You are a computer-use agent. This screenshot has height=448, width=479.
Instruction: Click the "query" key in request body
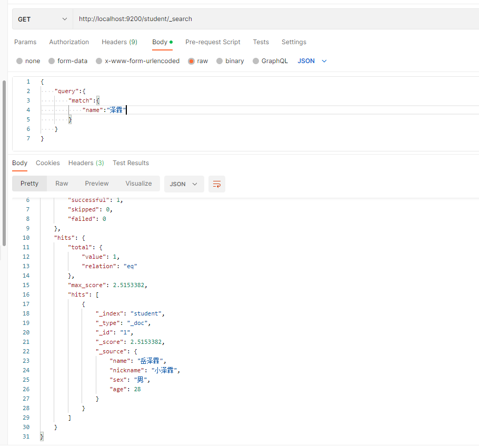point(67,91)
